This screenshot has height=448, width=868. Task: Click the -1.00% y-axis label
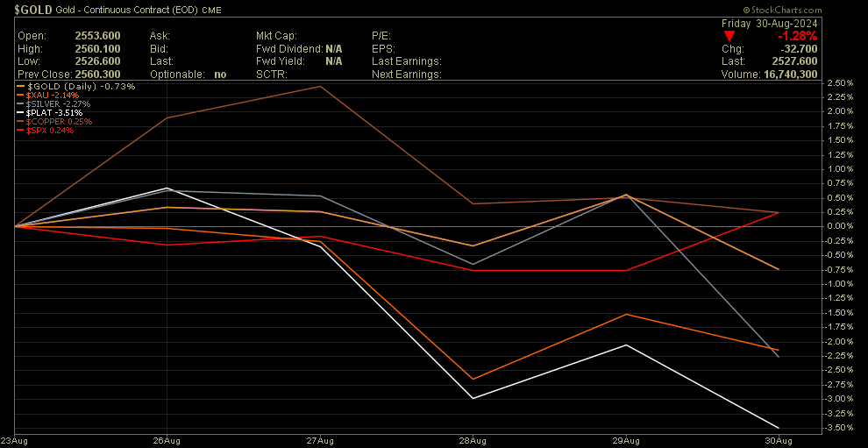point(840,284)
